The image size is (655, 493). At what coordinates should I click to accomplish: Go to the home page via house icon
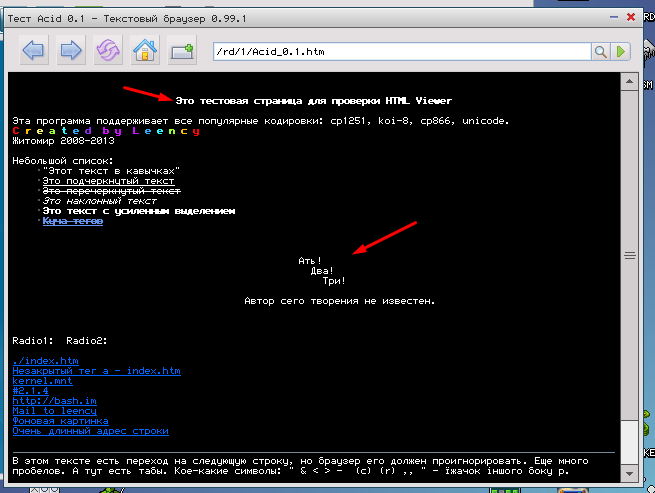click(x=144, y=50)
